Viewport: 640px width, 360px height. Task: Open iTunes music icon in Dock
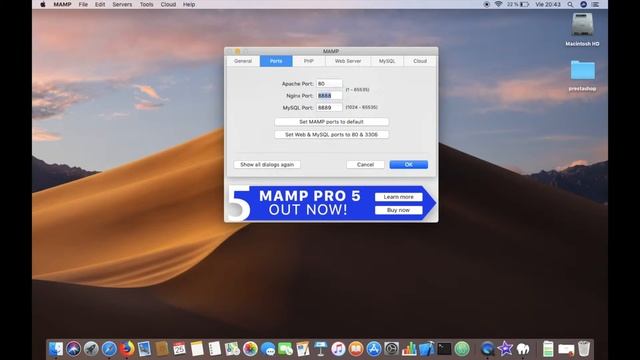tap(338, 349)
